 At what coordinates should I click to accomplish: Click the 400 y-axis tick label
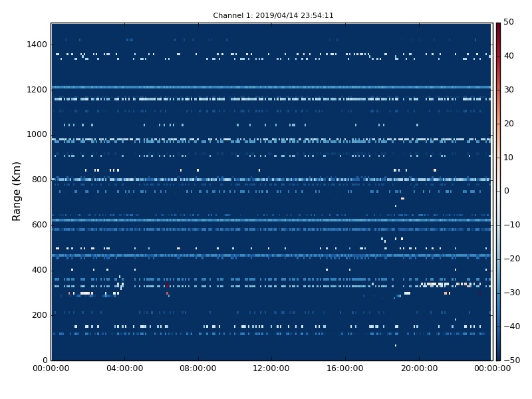click(x=39, y=270)
